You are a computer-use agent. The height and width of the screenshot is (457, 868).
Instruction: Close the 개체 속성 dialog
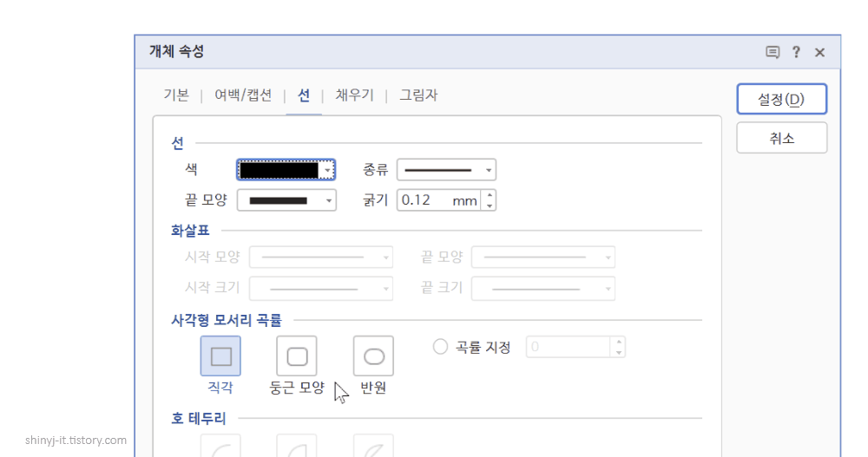click(x=820, y=52)
